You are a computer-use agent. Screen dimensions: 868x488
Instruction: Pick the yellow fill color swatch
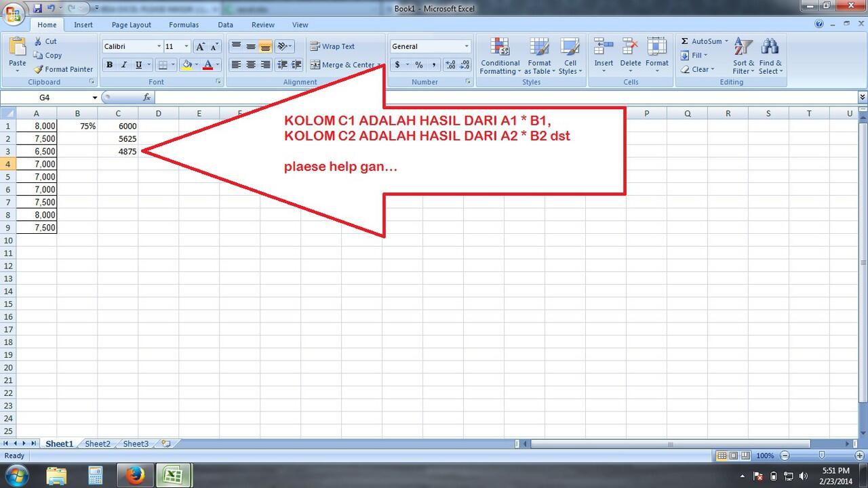(x=186, y=65)
